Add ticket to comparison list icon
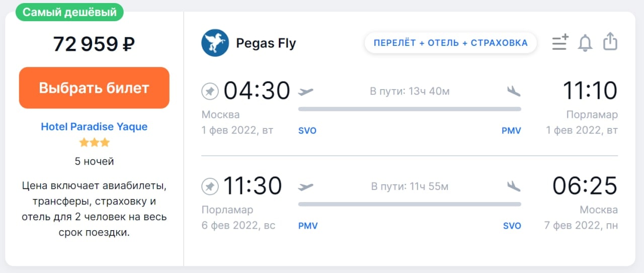This screenshot has width=644, height=273. (x=560, y=42)
